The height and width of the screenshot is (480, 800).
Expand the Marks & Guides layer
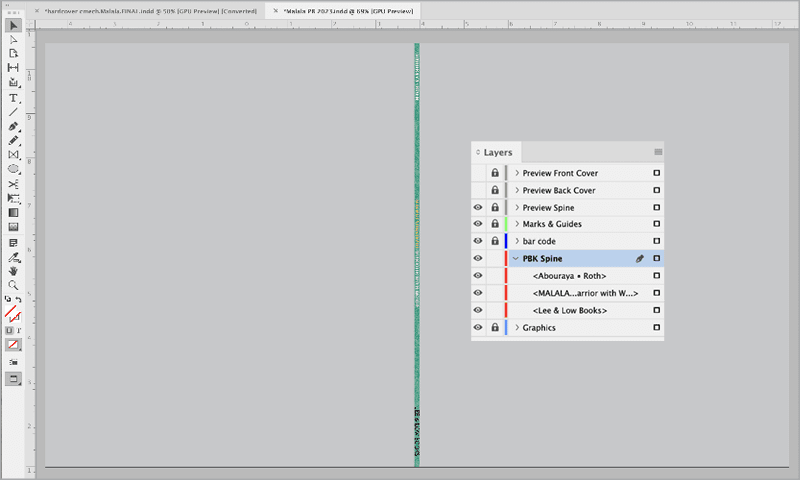click(x=517, y=224)
